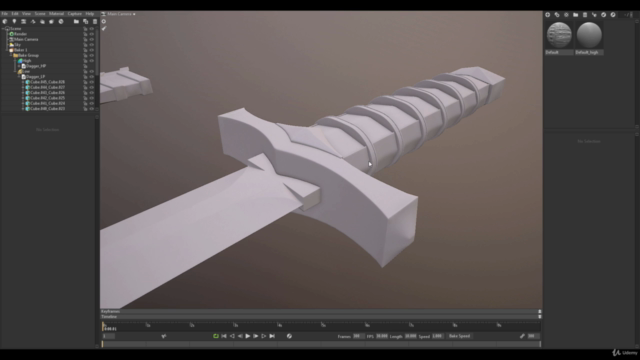Open the File menu
The height and width of the screenshot is (360, 640).
(x=4, y=14)
